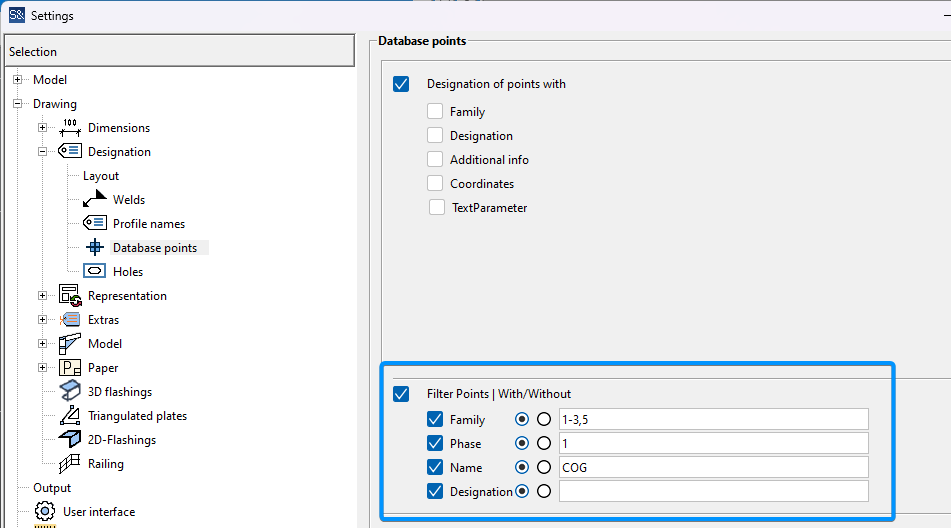Select the Layout tree item
Screen dimensions: 951x528
point(101,176)
